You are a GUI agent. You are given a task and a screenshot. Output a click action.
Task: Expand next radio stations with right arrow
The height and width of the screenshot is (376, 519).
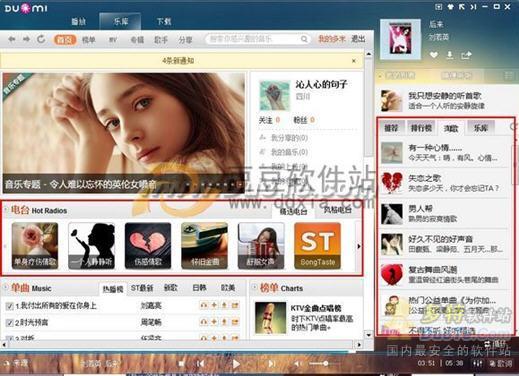[359, 246]
